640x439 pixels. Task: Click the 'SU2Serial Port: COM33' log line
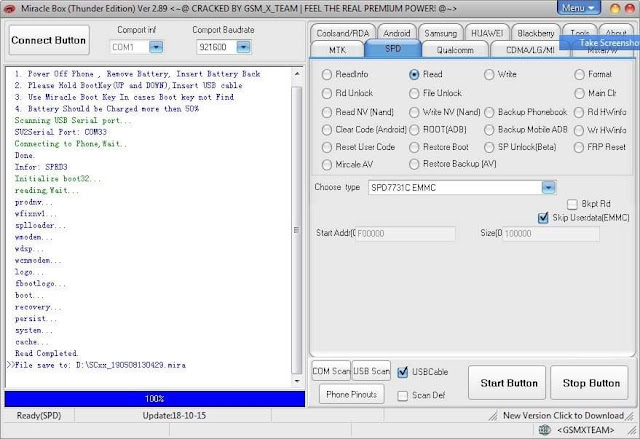61,132
